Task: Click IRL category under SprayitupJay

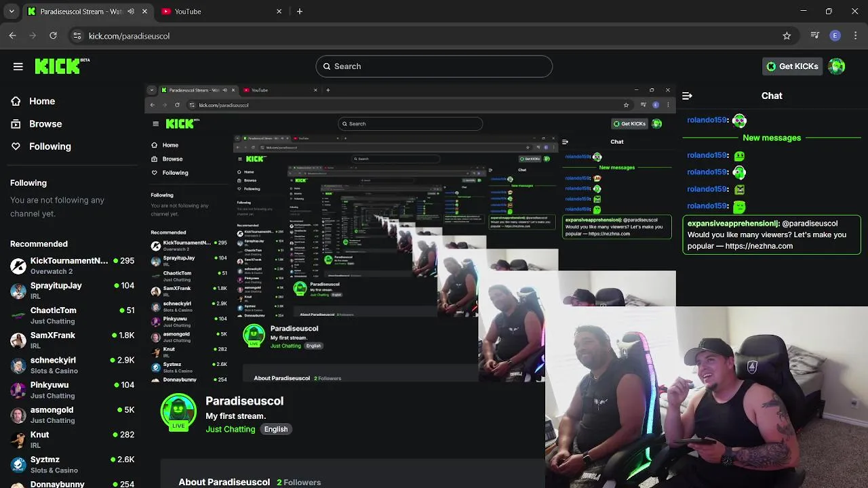Action: click(36, 296)
